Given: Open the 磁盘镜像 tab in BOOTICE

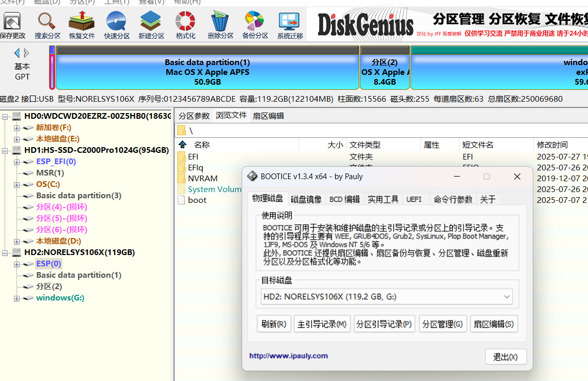Looking at the screenshot, I should (x=306, y=199).
